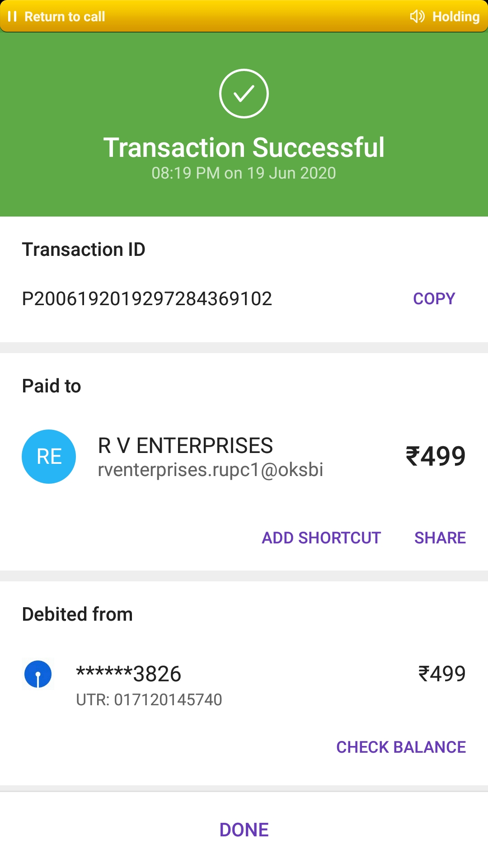The height and width of the screenshot is (868, 488).
Task: Tap DONE to close receipt
Action: [244, 830]
